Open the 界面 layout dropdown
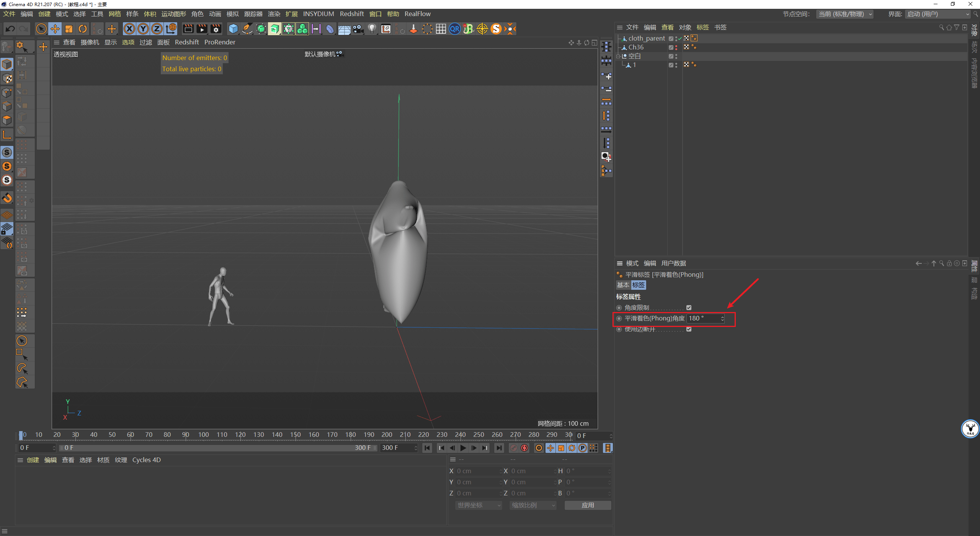980x536 pixels. pos(938,14)
